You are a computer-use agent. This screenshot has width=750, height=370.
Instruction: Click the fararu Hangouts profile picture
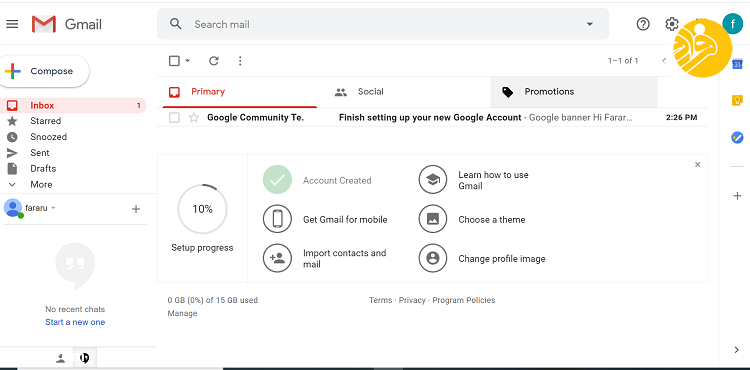pos(13,208)
